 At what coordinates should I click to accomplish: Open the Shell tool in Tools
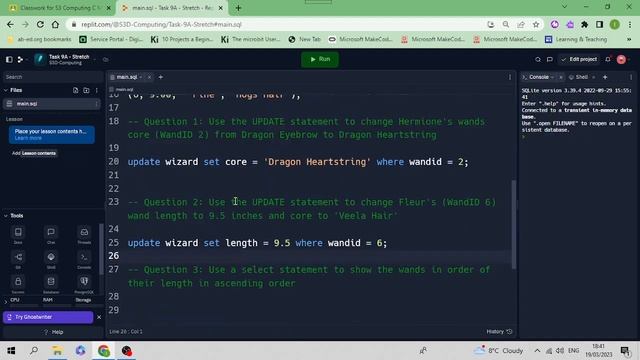click(x=51, y=260)
